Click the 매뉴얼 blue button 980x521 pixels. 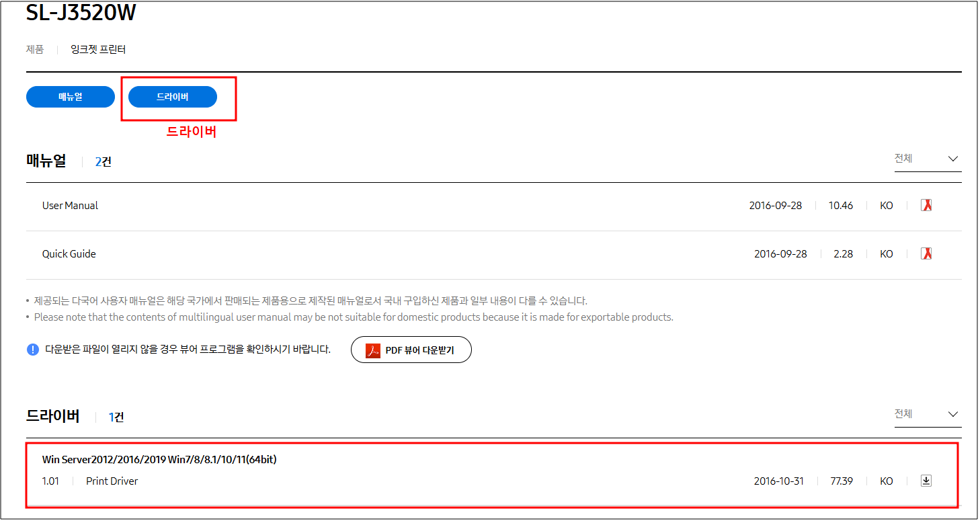tap(71, 97)
